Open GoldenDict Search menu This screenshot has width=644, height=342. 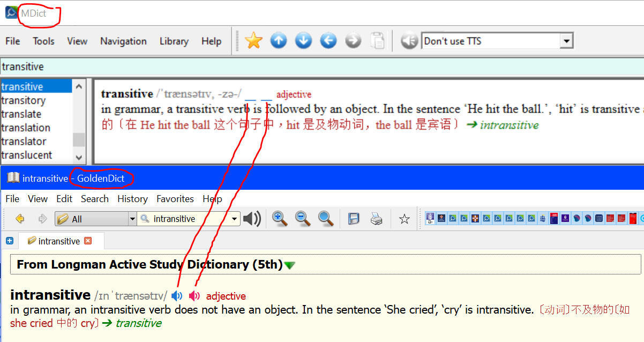95,199
